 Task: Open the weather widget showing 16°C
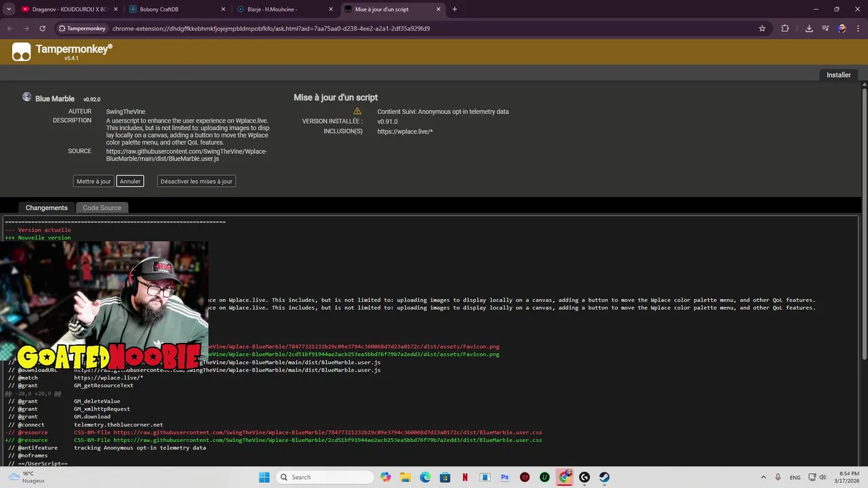click(27, 477)
